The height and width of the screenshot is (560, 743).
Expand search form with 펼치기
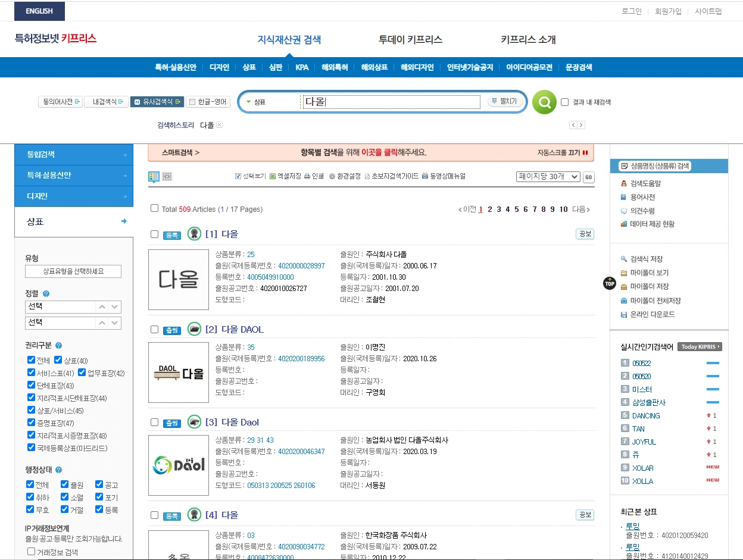pyautogui.click(x=505, y=102)
